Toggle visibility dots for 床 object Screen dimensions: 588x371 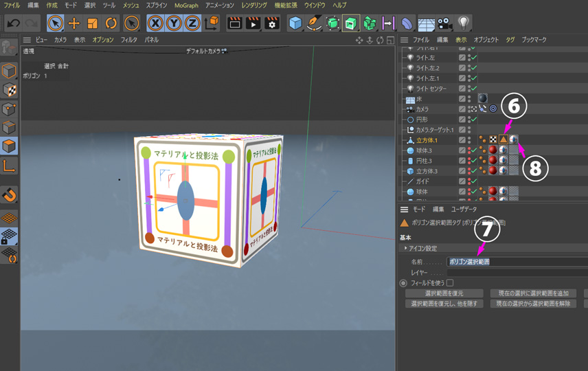click(470, 99)
